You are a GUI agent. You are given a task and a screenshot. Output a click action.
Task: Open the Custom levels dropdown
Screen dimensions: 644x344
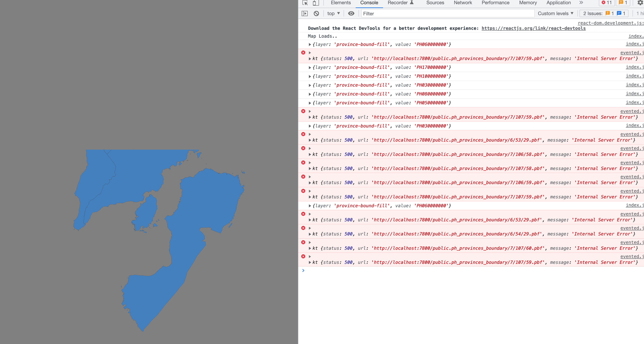point(555,13)
